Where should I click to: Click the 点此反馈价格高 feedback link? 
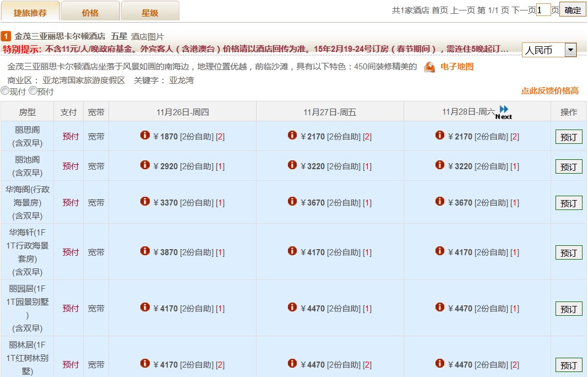(x=549, y=91)
